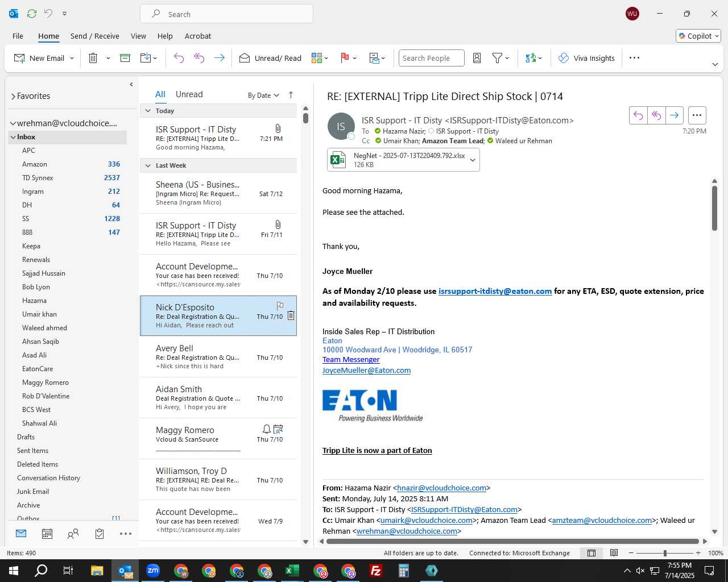
Task: Click the top Search box
Action: pos(226,14)
